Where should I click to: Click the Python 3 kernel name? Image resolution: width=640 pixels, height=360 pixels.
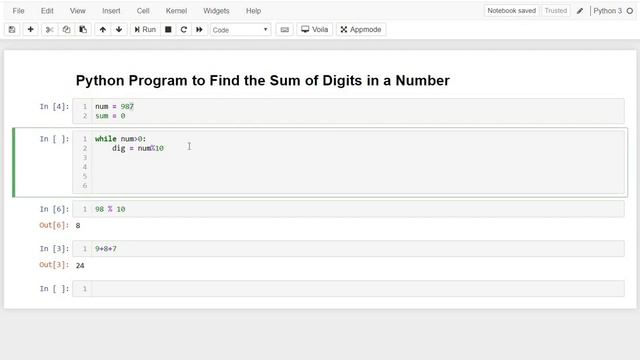(607, 11)
